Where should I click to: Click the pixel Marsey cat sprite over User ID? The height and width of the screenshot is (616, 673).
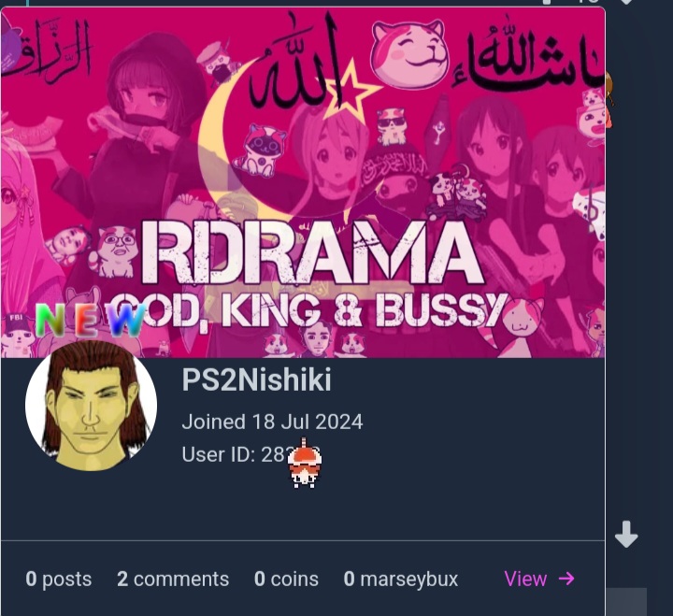(305, 464)
